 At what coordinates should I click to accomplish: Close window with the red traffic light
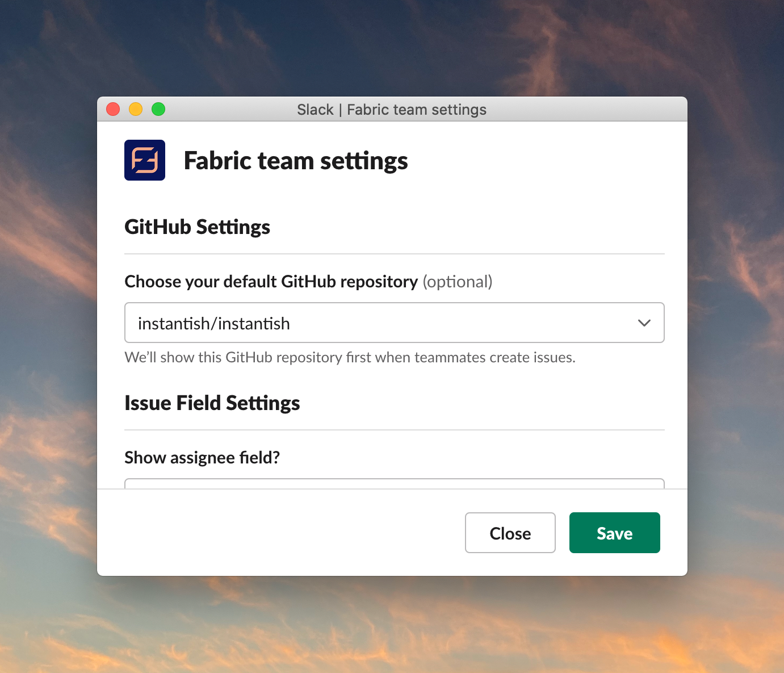(x=113, y=109)
